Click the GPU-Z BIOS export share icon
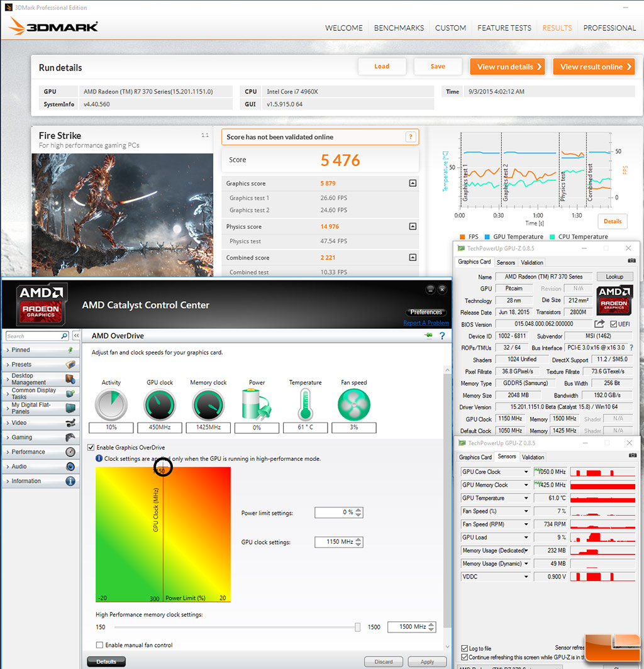This screenshot has height=669, width=644. pos(599,324)
